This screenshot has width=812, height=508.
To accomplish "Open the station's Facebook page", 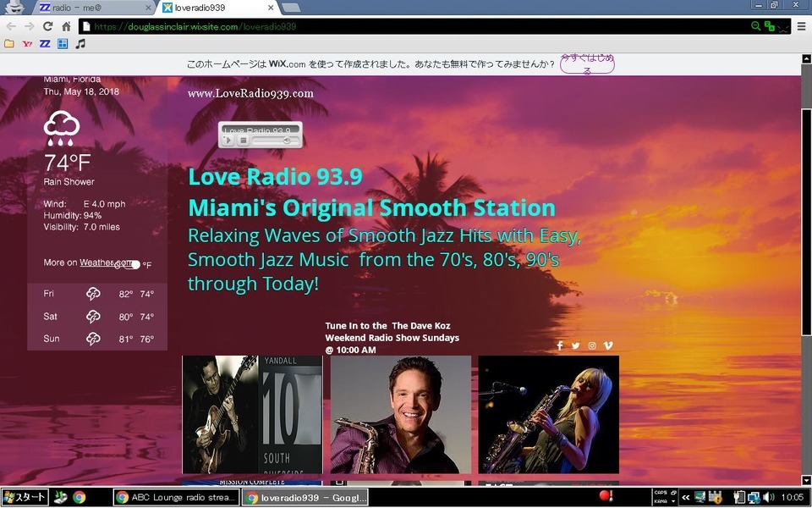I will pos(560,345).
